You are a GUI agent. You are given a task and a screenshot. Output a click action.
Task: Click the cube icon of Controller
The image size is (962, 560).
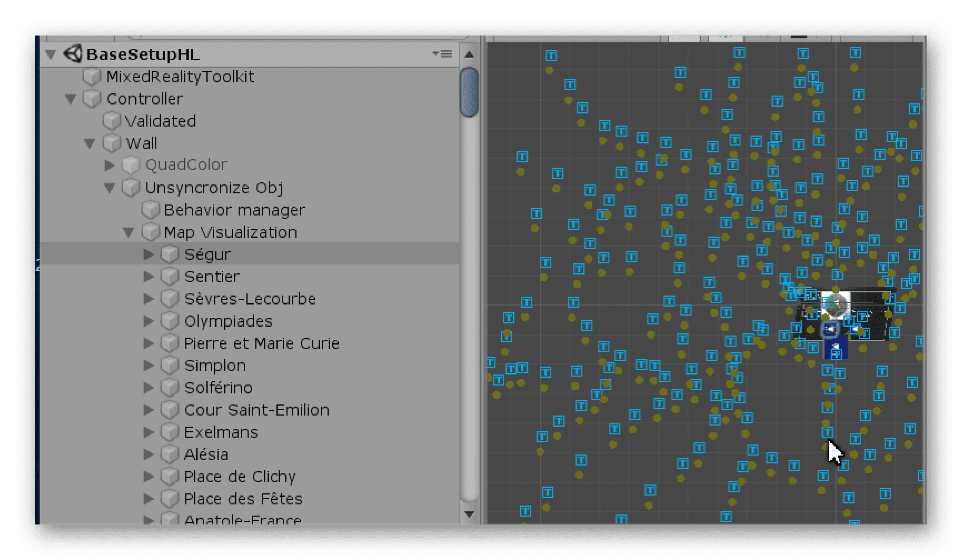tap(92, 99)
